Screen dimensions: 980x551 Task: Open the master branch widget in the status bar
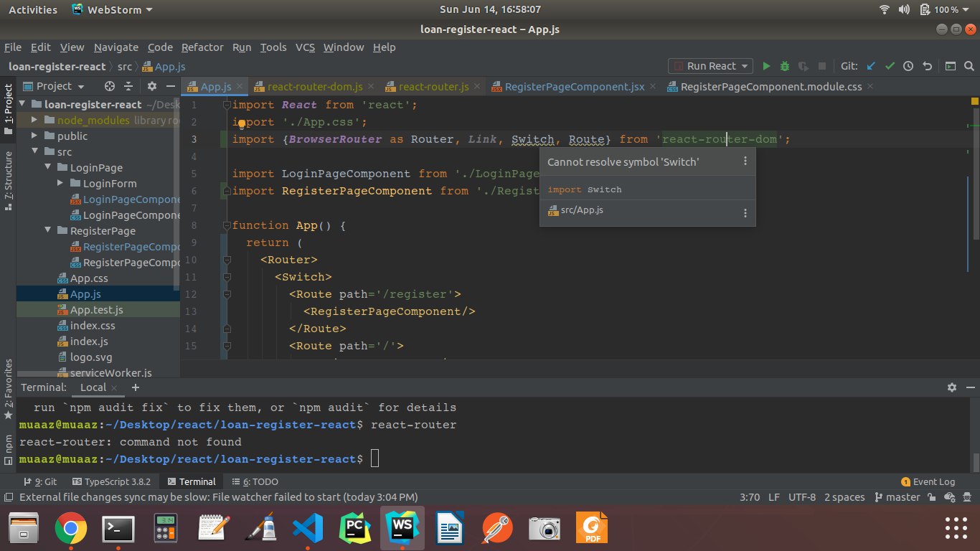897,497
